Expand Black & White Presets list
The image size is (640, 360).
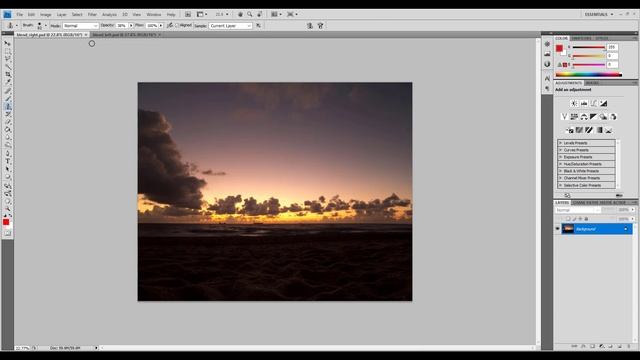pyautogui.click(x=561, y=171)
